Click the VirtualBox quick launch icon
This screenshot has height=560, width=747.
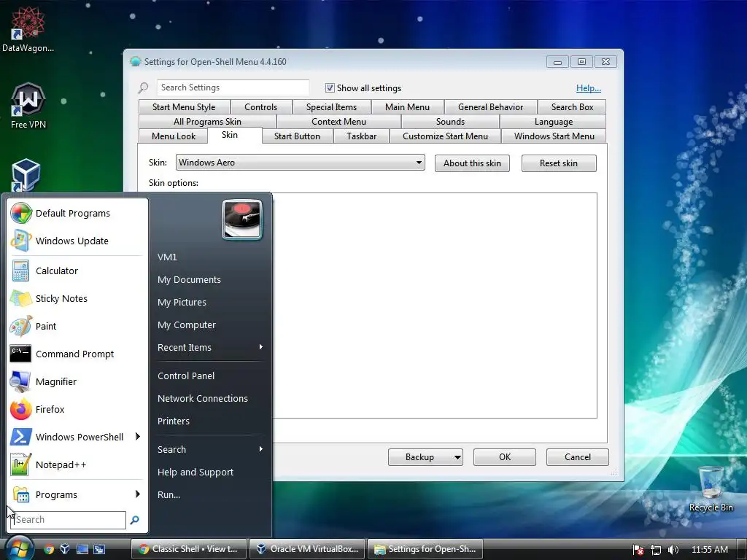click(65, 549)
